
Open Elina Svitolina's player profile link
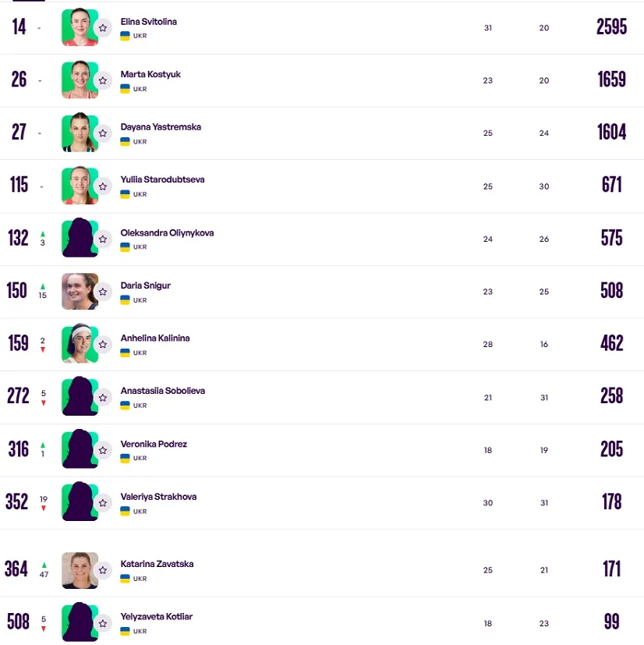148,22
